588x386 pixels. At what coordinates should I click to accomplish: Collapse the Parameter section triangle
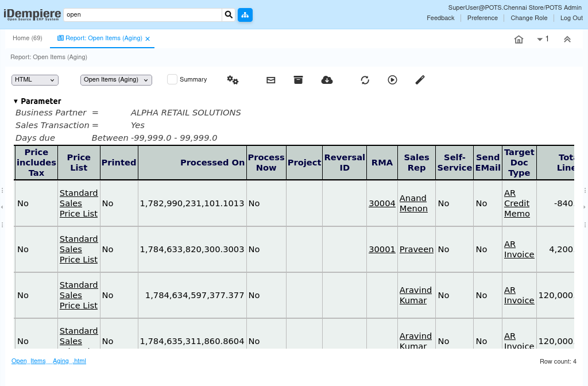pyautogui.click(x=16, y=101)
